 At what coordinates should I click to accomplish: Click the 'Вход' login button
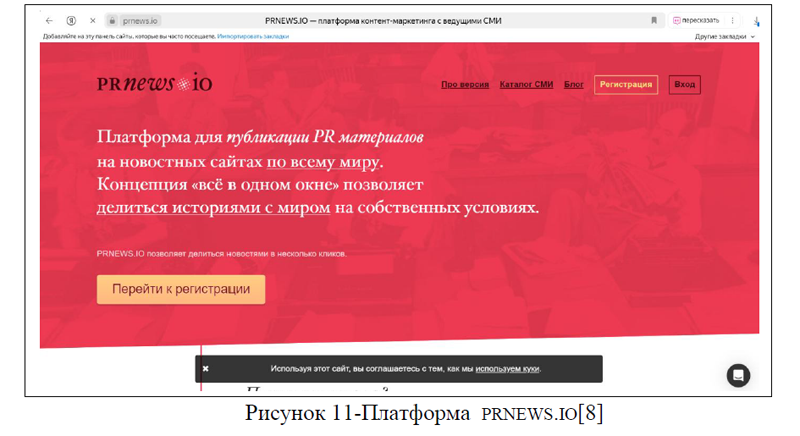[x=685, y=85]
